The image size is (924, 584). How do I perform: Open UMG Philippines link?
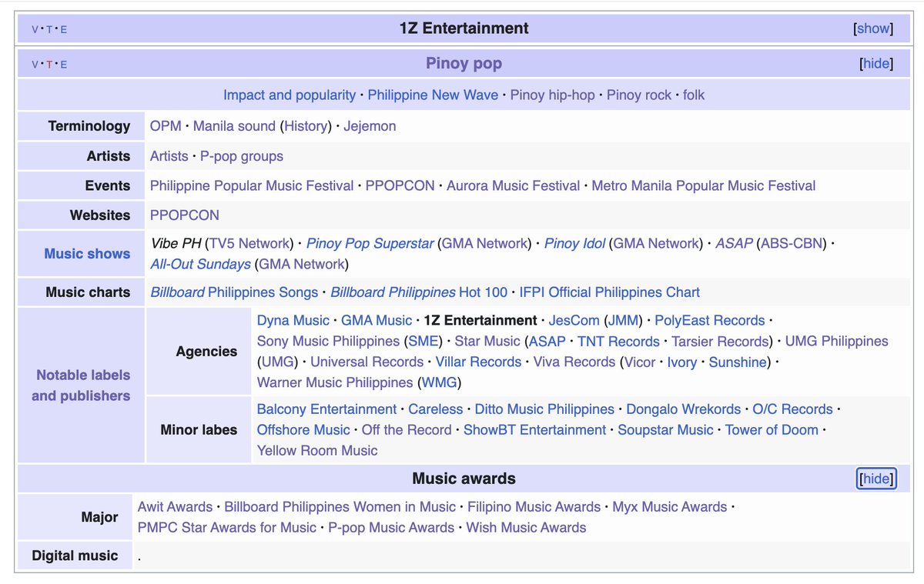pos(837,342)
